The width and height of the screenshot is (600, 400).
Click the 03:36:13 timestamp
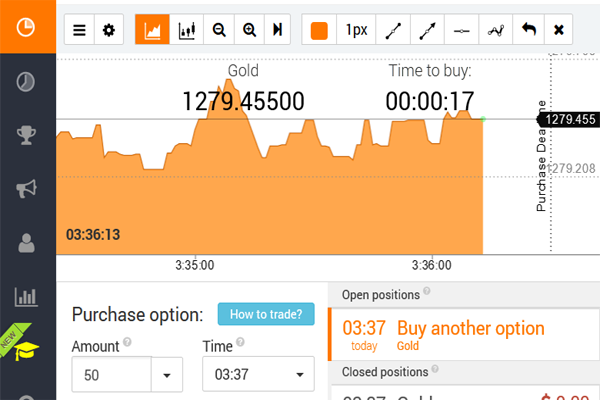click(x=93, y=235)
